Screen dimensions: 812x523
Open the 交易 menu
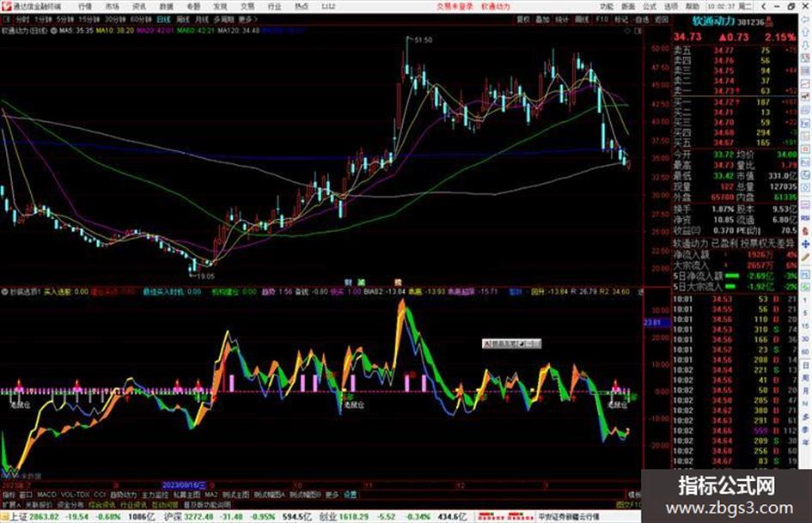(247, 6)
